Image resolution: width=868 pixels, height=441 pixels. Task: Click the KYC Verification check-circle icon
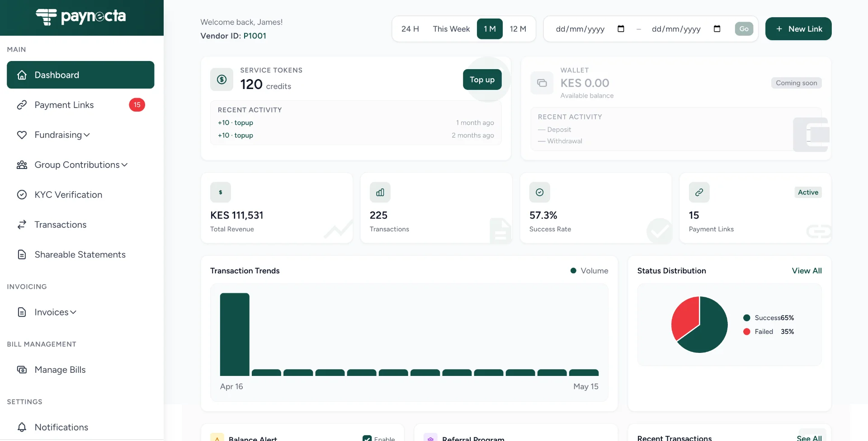pos(22,195)
